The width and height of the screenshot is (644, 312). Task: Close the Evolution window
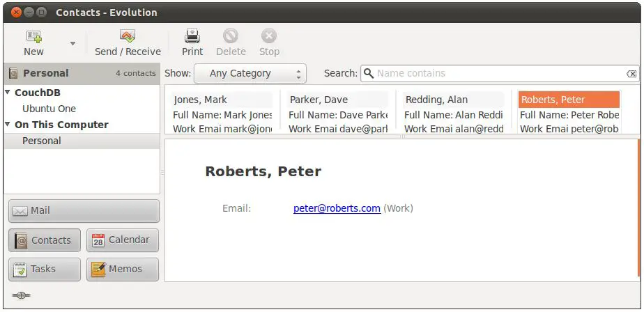17,13
